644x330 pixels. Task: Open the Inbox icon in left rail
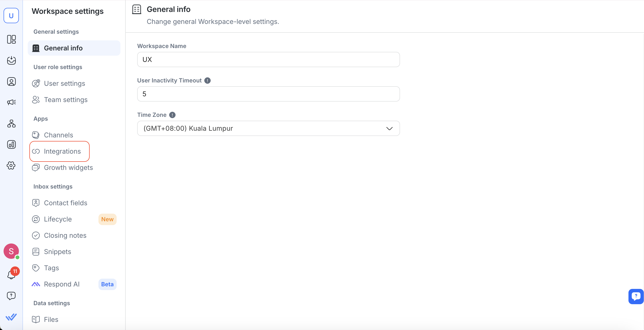(x=11, y=60)
